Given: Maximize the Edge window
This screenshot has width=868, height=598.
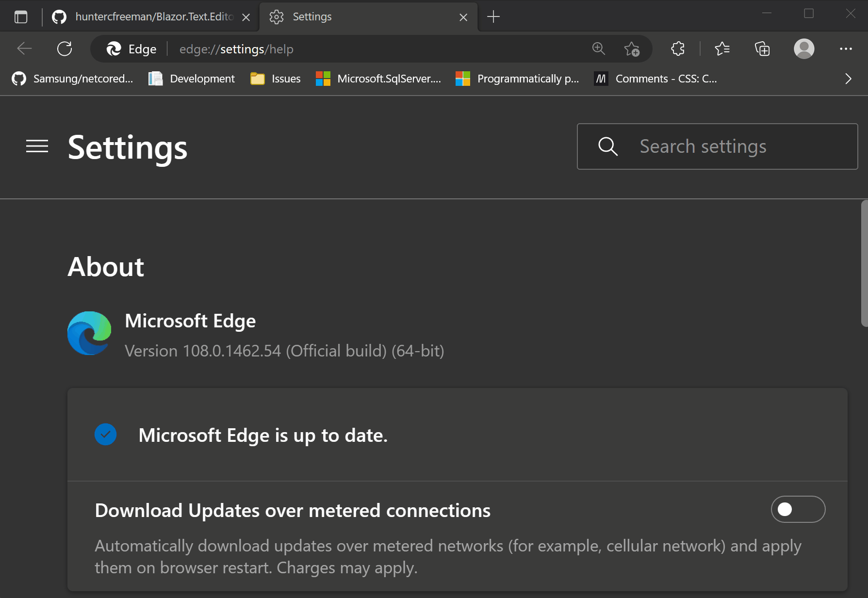Looking at the screenshot, I should coord(809,13).
